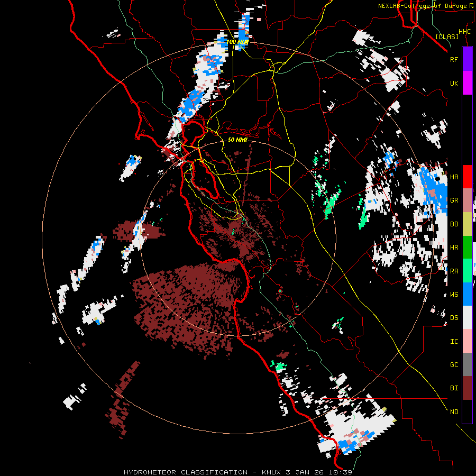This screenshot has height=476, width=476.
Task: Click the 100 NMI range ring label
Action: 237,42
